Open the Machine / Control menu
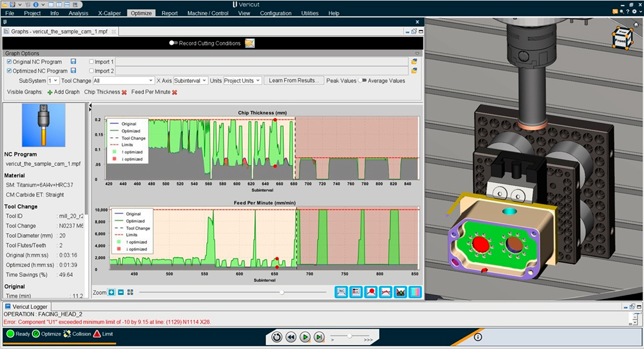The width and height of the screenshot is (644, 349). [208, 13]
